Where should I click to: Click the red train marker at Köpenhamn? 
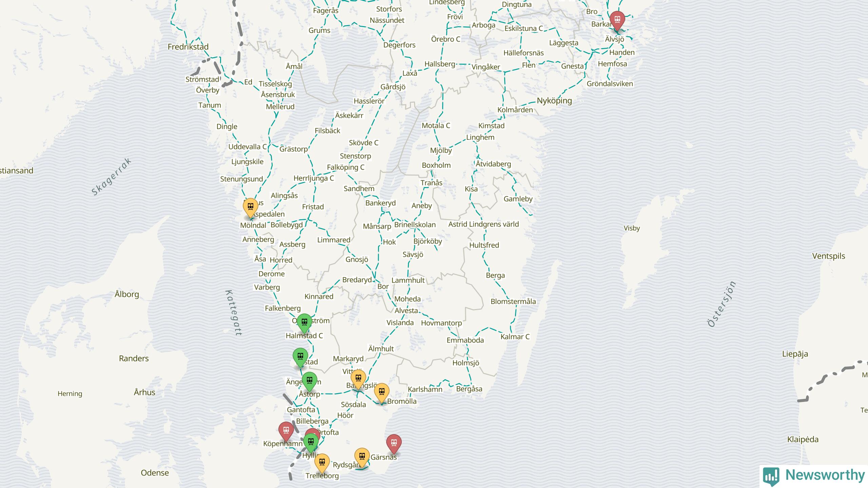[286, 430]
